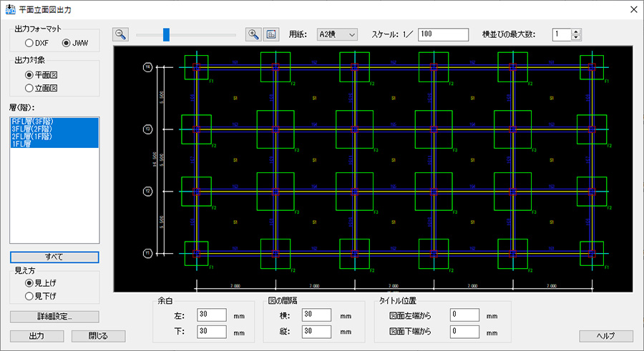The height and width of the screenshot is (351, 644).
Task: Click the scale 1/100 input field
Action: (443, 34)
